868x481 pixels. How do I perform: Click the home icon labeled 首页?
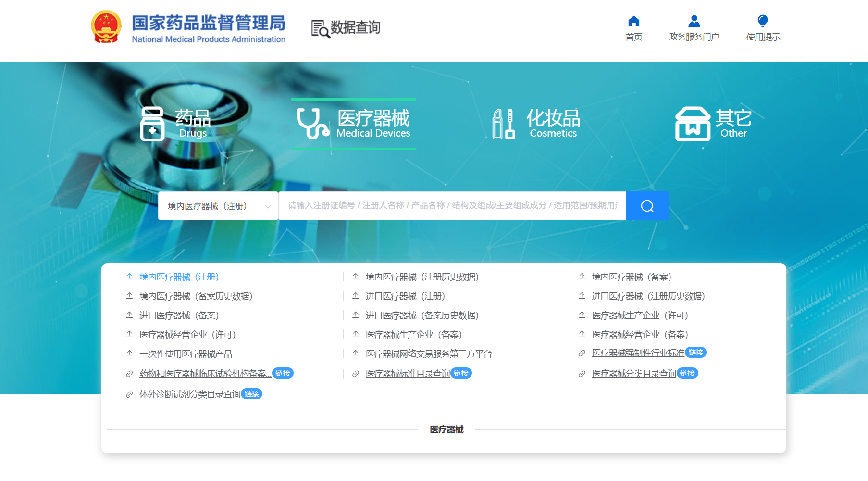click(x=633, y=22)
